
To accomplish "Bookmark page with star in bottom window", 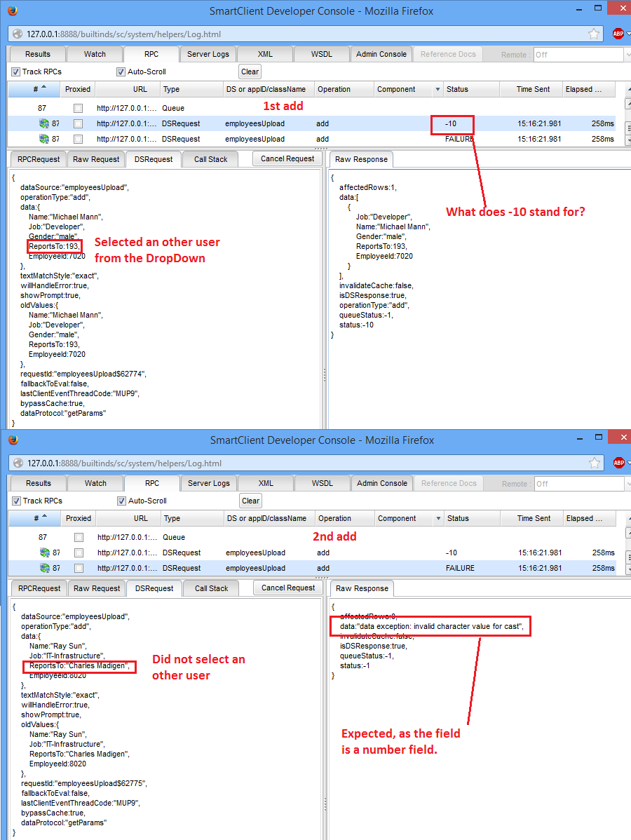I will click(x=594, y=463).
